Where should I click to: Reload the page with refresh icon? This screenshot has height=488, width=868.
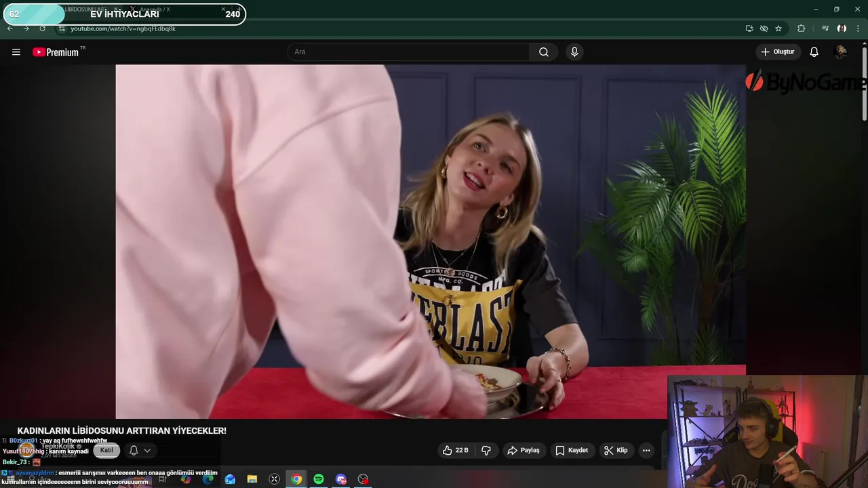42,28
